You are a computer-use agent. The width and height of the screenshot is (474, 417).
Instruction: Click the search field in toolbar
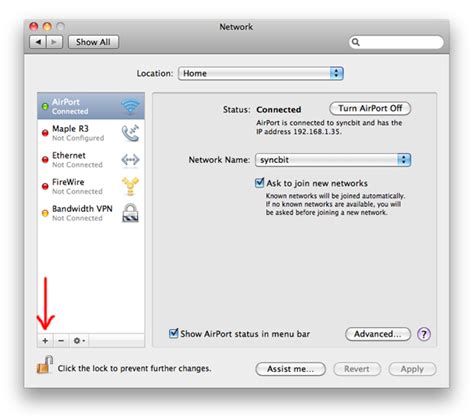click(x=396, y=42)
